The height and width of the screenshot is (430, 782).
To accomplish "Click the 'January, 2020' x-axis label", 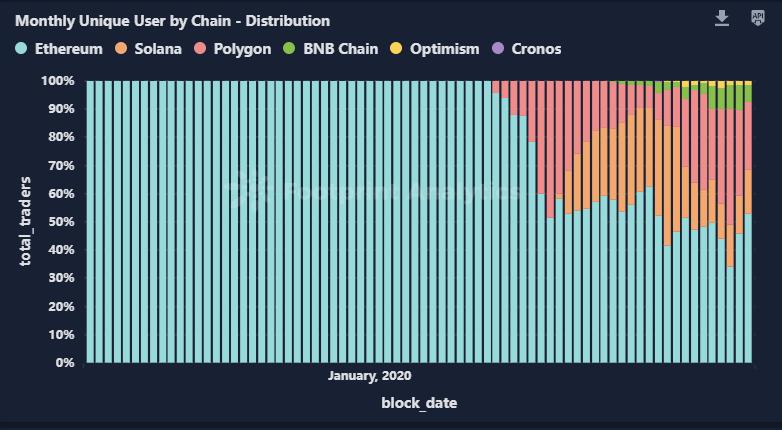I will 369,376.
